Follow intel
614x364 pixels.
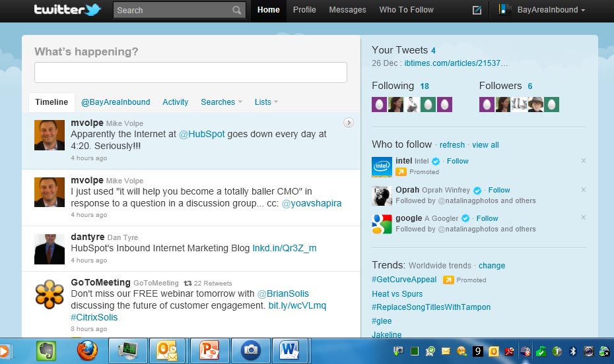pyautogui.click(x=458, y=161)
